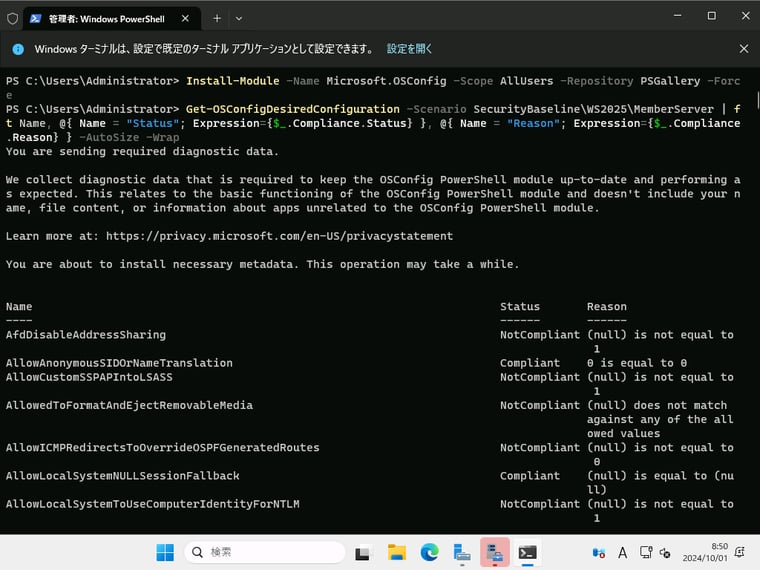The image size is (760, 570).
Task: Open the clock showing 8:50 2024/10/01
Action: coord(705,552)
